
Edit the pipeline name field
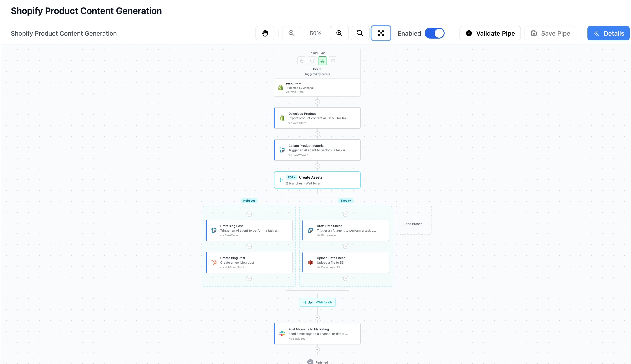[63, 33]
